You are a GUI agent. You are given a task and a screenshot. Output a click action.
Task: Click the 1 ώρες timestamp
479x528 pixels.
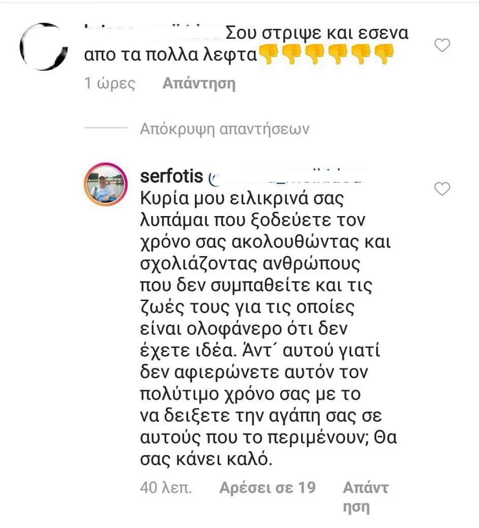tap(110, 84)
